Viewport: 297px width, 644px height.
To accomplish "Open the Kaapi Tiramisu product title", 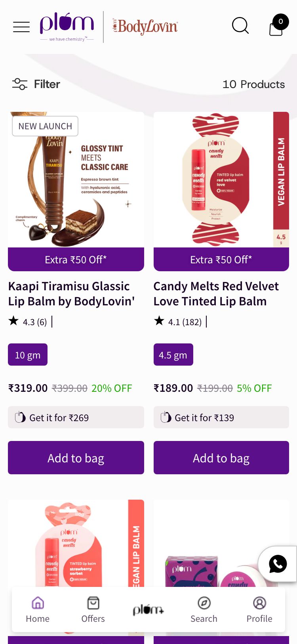I will tap(69, 293).
